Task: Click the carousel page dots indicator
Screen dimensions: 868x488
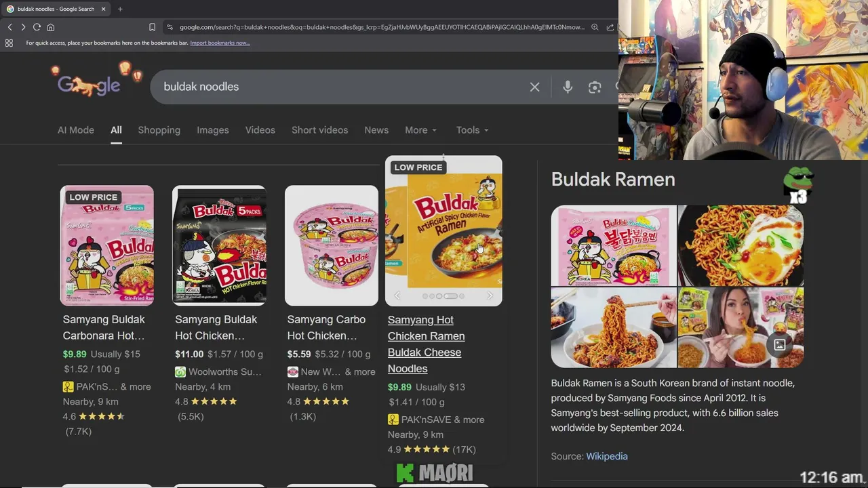Action: (x=443, y=296)
